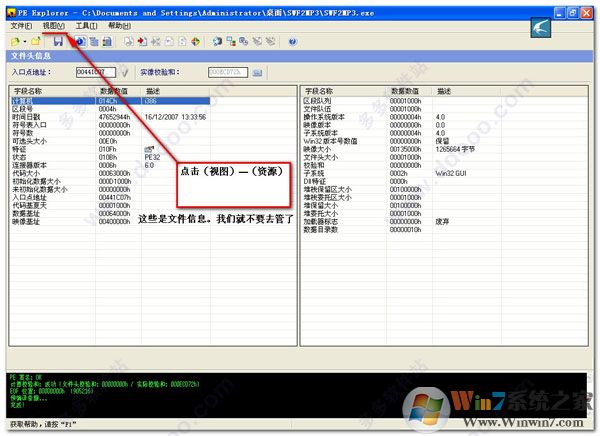
Task: Select the 子系统 row showing Win32 GUI
Action: (401, 173)
